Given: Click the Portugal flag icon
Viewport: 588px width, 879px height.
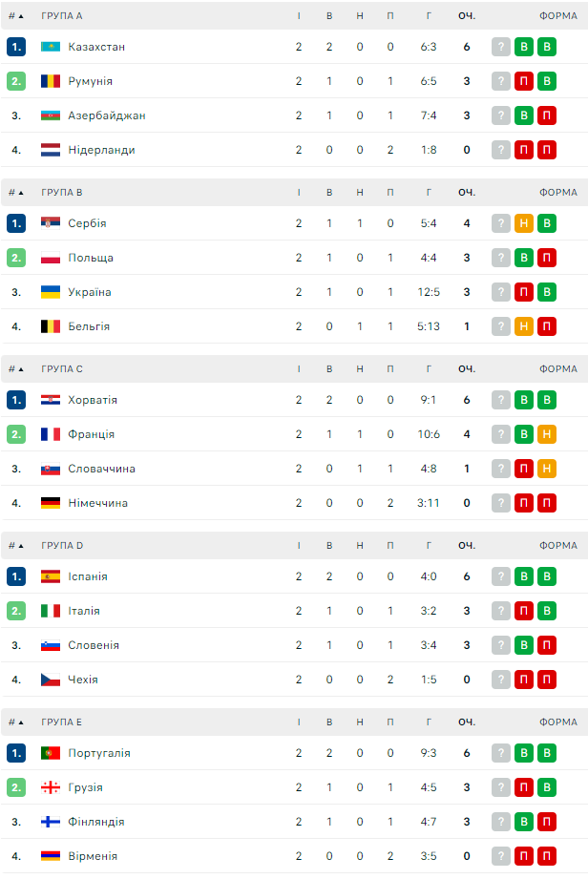Looking at the screenshot, I should (51, 753).
